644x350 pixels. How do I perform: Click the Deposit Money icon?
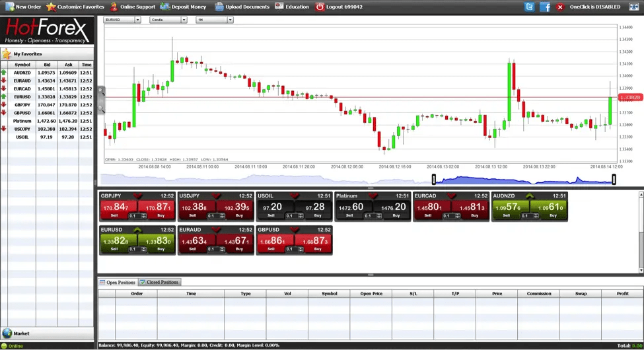click(x=164, y=7)
